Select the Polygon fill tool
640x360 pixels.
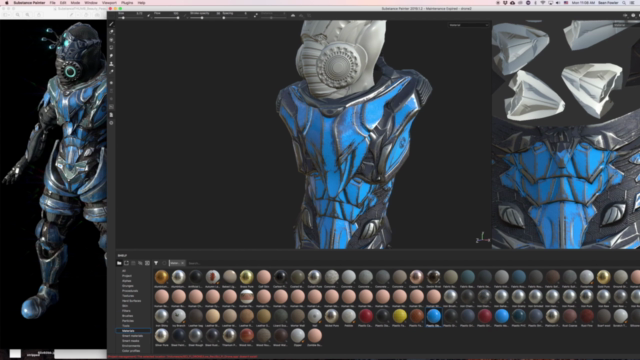(x=111, y=48)
